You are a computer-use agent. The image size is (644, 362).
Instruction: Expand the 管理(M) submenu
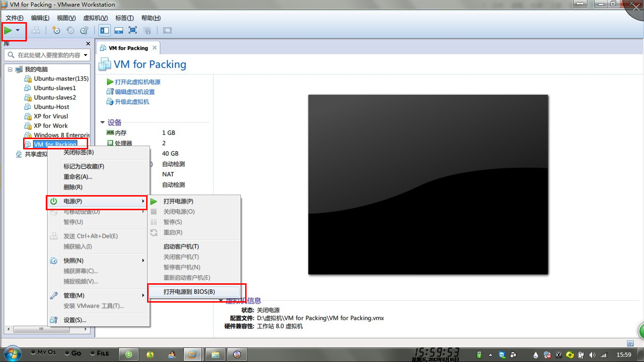coord(99,296)
